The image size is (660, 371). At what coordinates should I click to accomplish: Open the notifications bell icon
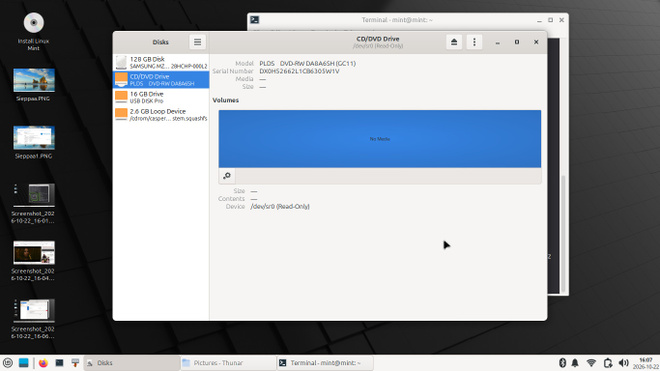(575, 363)
